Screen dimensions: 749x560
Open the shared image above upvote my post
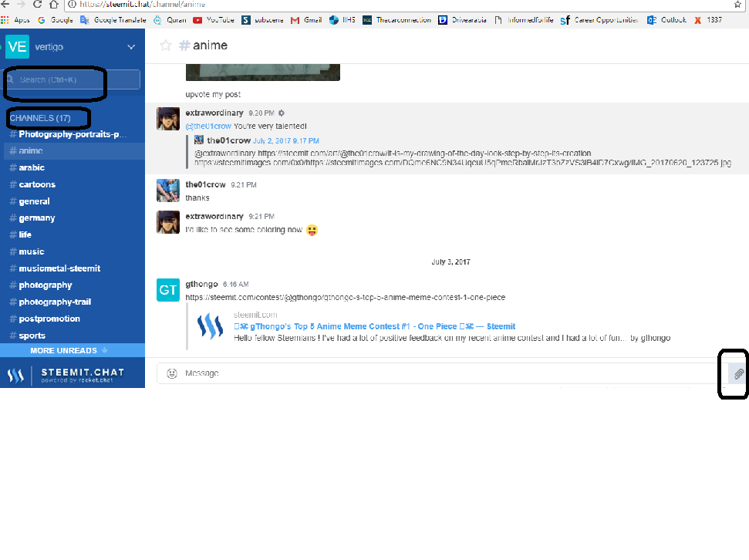pyautogui.click(x=263, y=73)
